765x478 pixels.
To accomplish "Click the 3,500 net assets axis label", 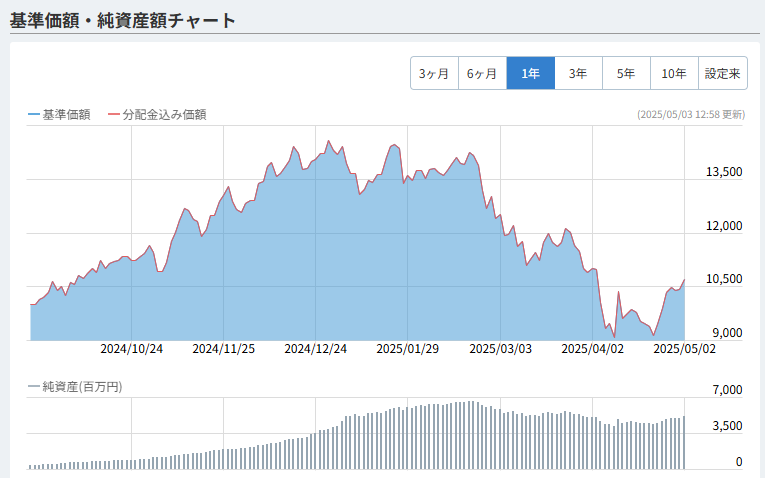I will [727, 426].
